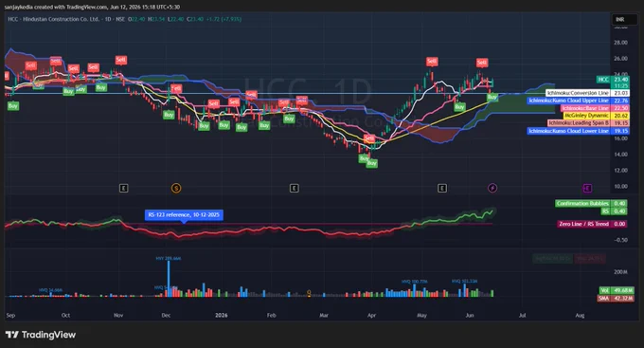This screenshot has height=348, width=644.
Task: Click the HVQ 101.33M volume label
Action: tap(464, 281)
